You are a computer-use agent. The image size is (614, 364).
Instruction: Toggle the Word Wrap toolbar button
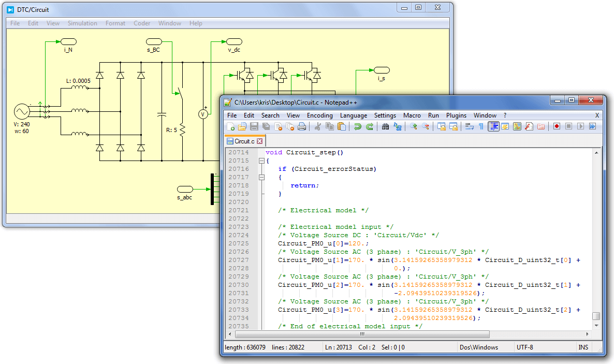(469, 127)
